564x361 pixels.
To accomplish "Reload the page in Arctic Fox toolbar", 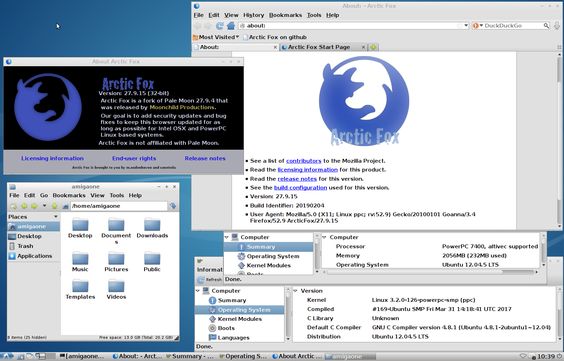I will (x=219, y=26).
